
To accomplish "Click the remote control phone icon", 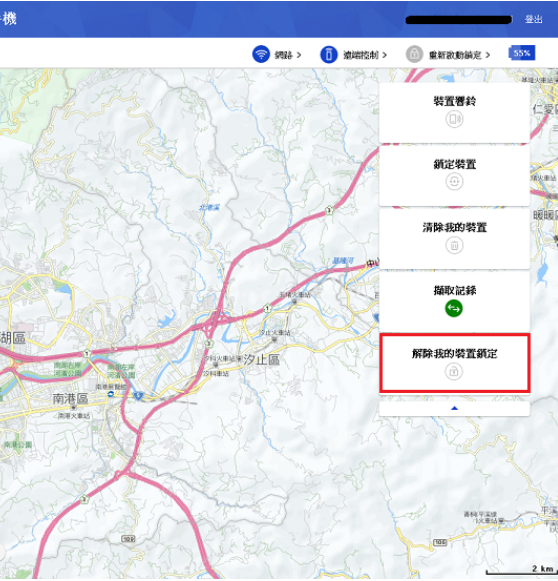I will point(329,54).
